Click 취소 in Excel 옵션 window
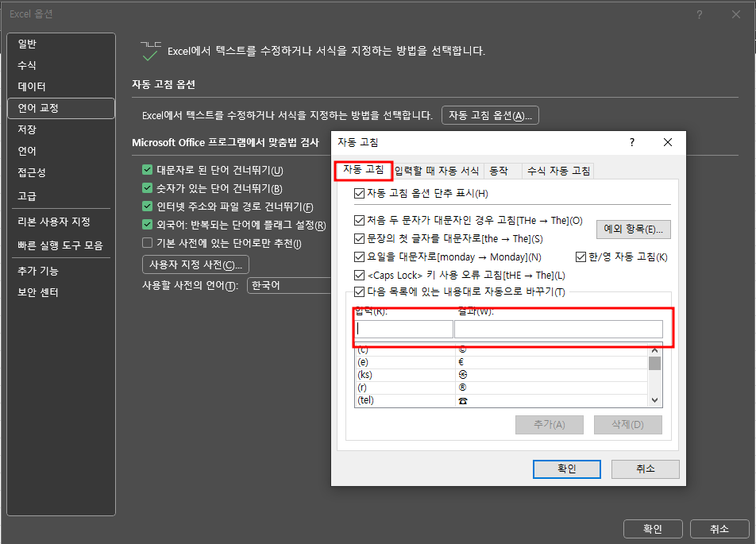The image size is (756, 544). pos(719,529)
